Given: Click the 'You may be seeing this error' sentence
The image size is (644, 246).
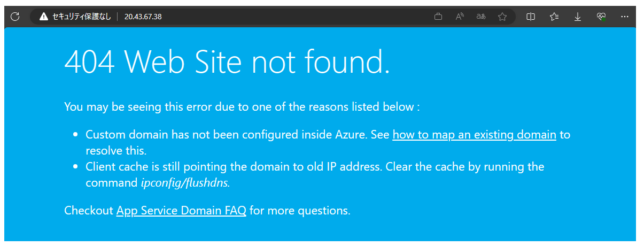Looking at the screenshot, I should pyautogui.click(x=242, y=106).
